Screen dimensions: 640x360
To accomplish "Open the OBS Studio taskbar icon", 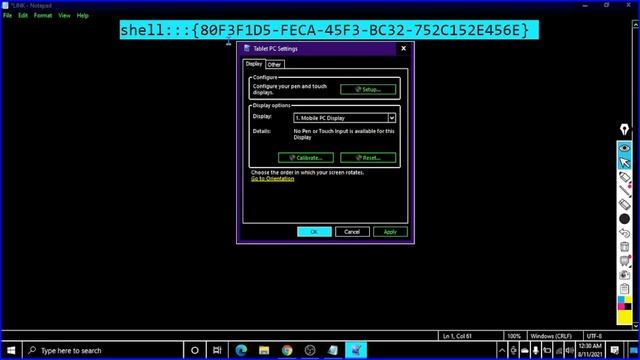I will tap(310, 350).
